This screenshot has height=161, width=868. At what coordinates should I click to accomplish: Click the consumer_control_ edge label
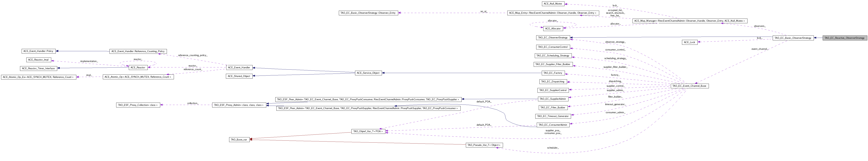[x=615, y=50]
